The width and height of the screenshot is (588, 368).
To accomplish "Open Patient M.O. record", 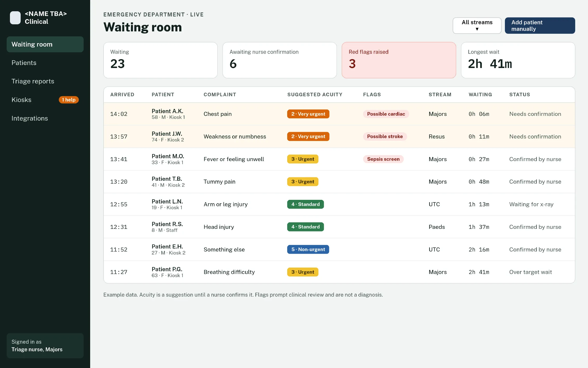I will 339,159.
